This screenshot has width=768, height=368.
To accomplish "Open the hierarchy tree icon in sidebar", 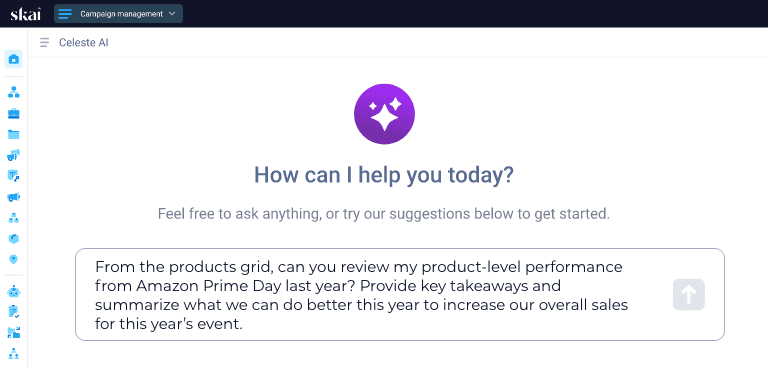I will (x=14, y=92).
